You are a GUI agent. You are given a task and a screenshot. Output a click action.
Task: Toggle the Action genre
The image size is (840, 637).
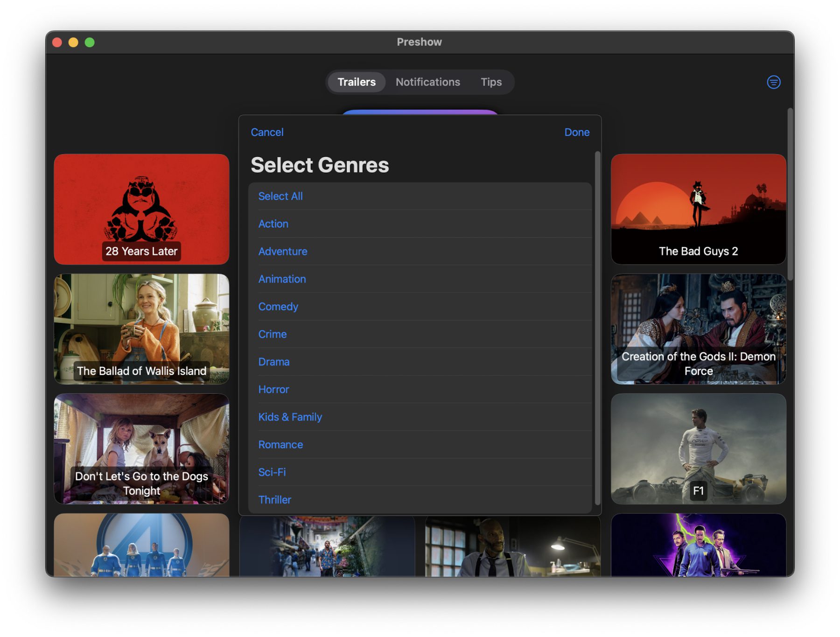point(273,224)
